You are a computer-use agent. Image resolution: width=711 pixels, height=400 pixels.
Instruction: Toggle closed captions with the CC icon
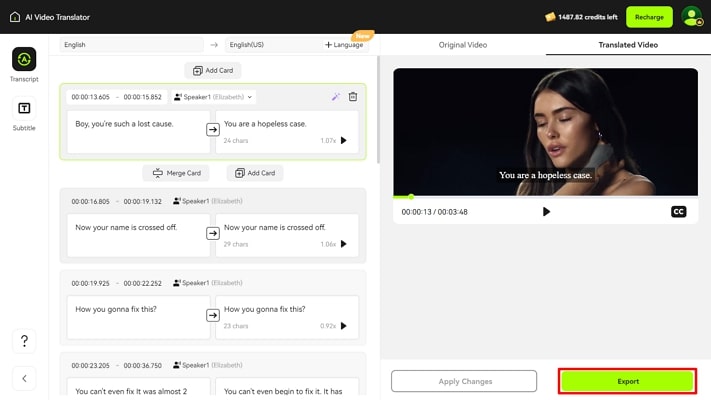(x=678, y=212)
